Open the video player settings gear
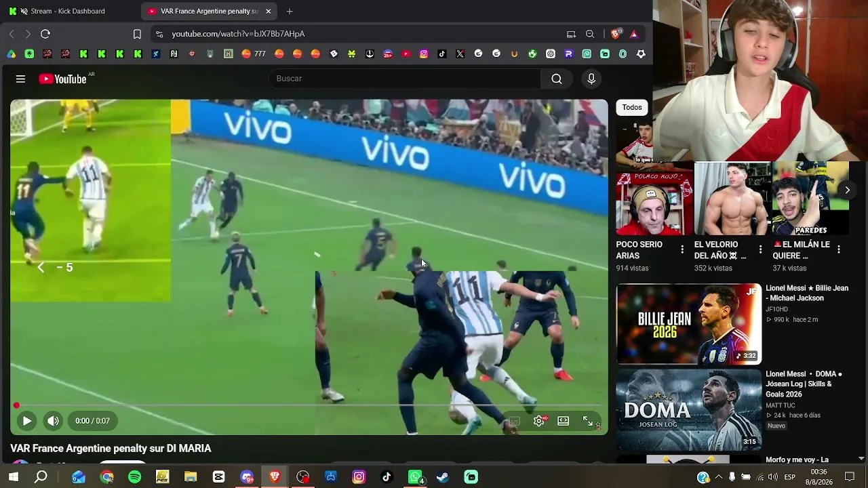 539,421
